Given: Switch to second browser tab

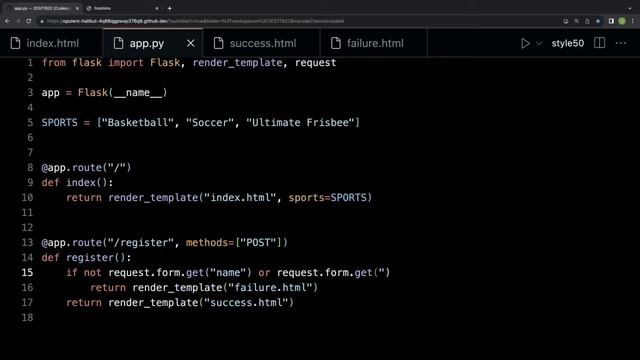Looking at the screenshot, I should click(x=122, y=8).
